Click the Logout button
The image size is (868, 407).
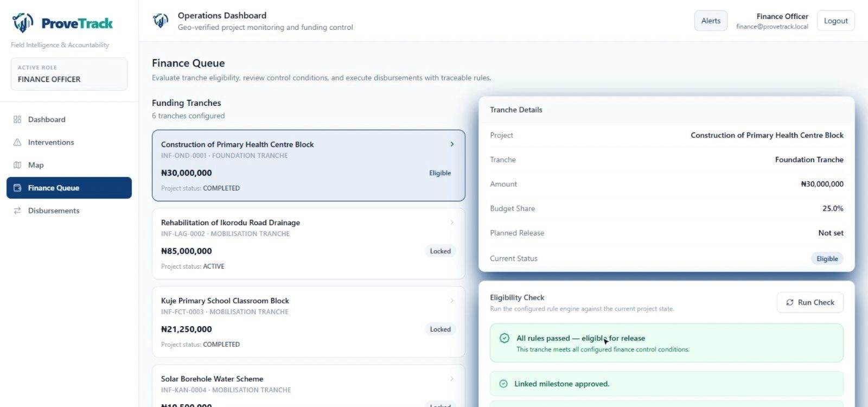[x=835, y=21]
